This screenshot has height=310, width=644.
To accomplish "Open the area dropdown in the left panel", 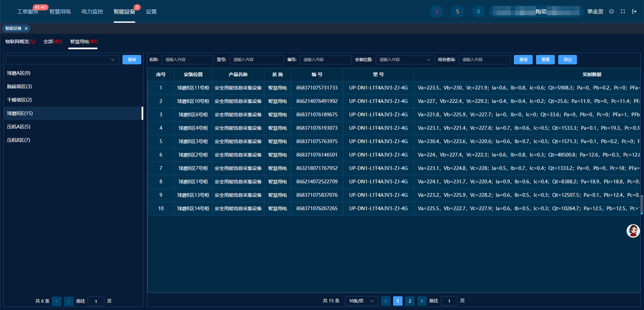I will [x=62, y=60].
